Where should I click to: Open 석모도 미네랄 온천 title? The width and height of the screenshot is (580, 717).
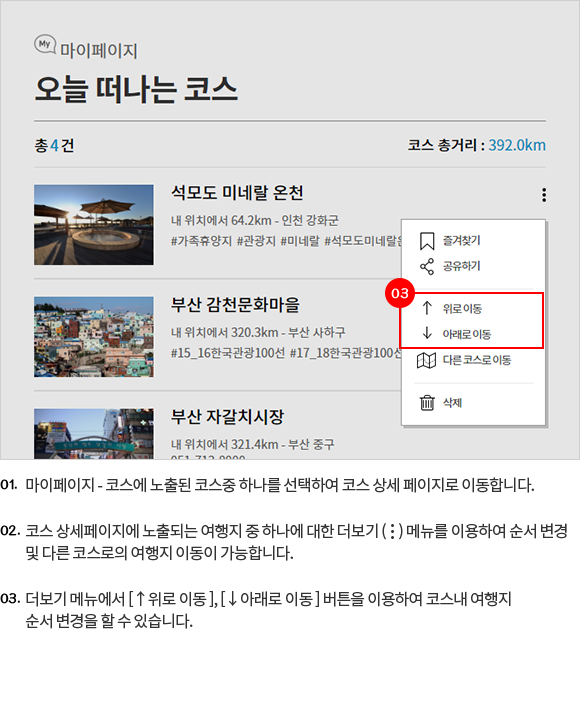(x=237, y=193)
